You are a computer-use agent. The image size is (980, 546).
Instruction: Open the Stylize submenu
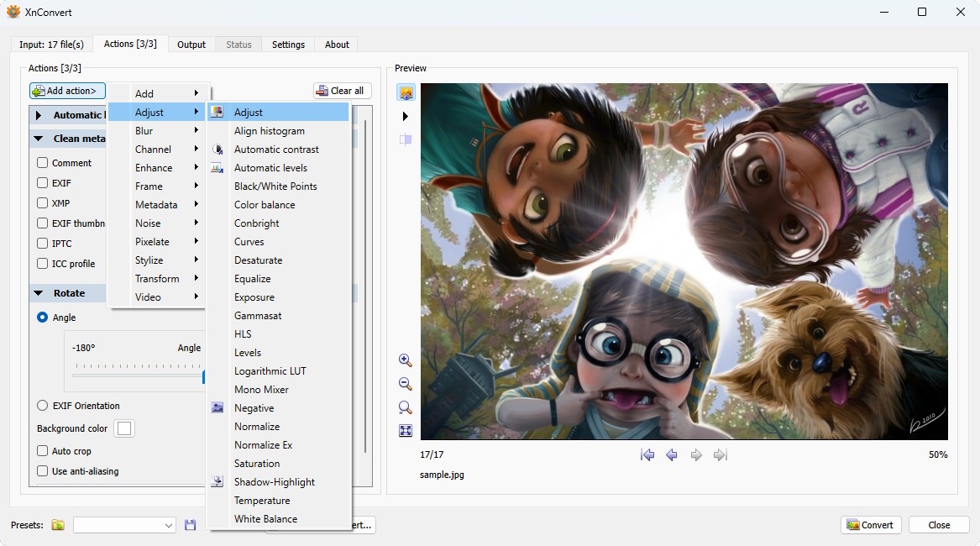point(159,260)
